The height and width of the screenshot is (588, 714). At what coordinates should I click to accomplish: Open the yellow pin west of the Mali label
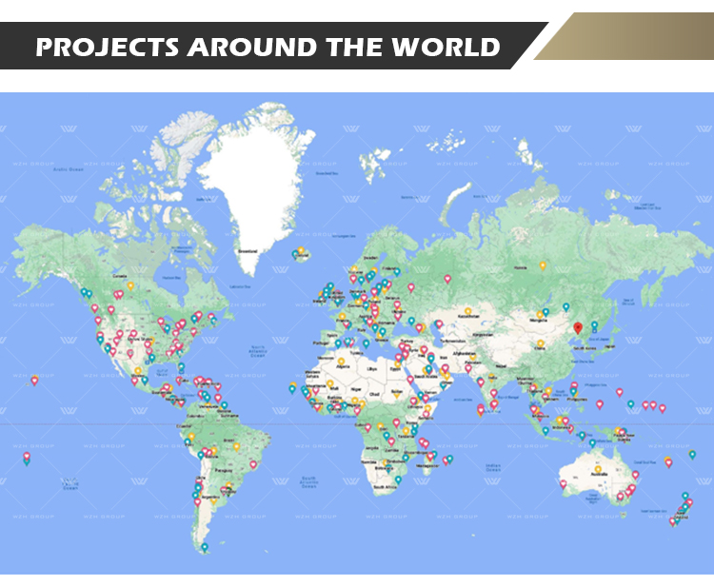click(x=329, y=383)
